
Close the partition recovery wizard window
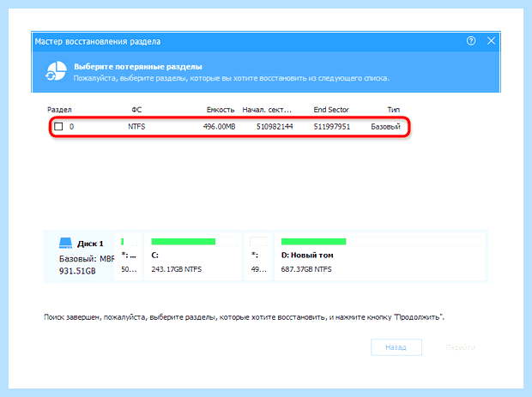(x=491, y=41)
